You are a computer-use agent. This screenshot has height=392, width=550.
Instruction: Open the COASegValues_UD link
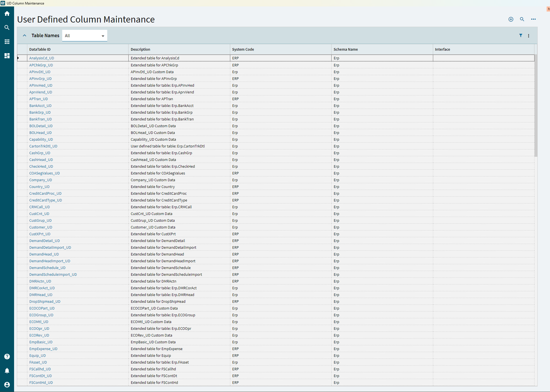44,173
